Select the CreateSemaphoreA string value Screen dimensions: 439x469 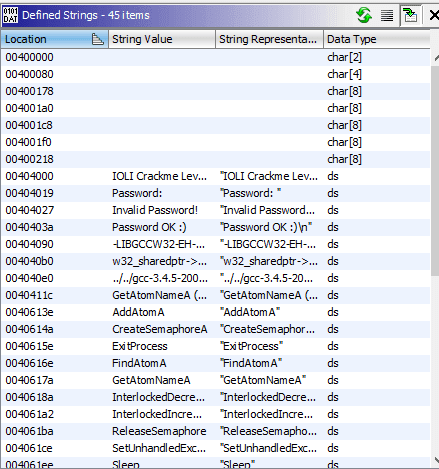(160, 329)
